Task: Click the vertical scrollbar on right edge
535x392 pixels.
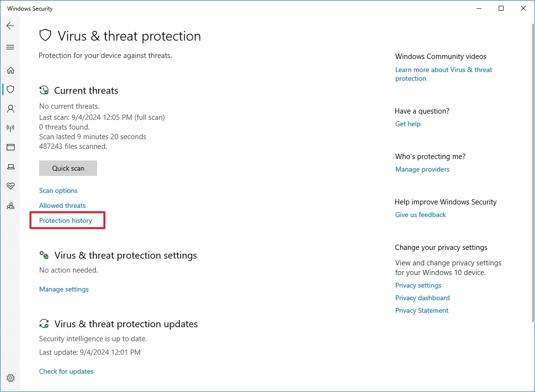Action: (x=533, y=172)
